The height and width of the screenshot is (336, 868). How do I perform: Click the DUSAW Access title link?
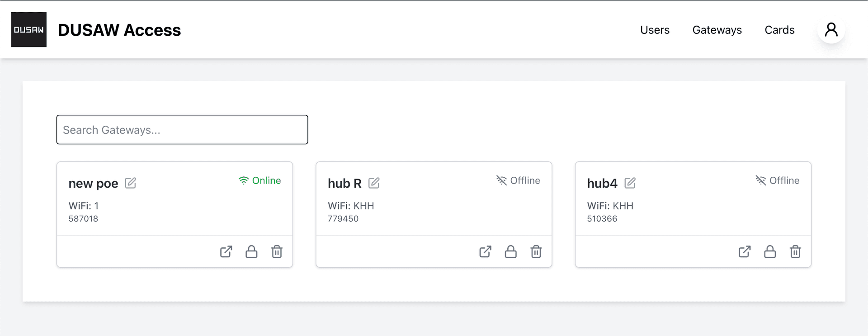[x=119, y=30]
